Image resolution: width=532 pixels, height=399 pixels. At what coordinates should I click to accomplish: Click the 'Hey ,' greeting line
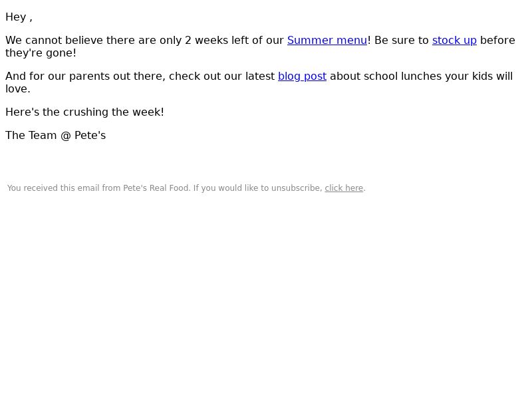tap(19, 17)
